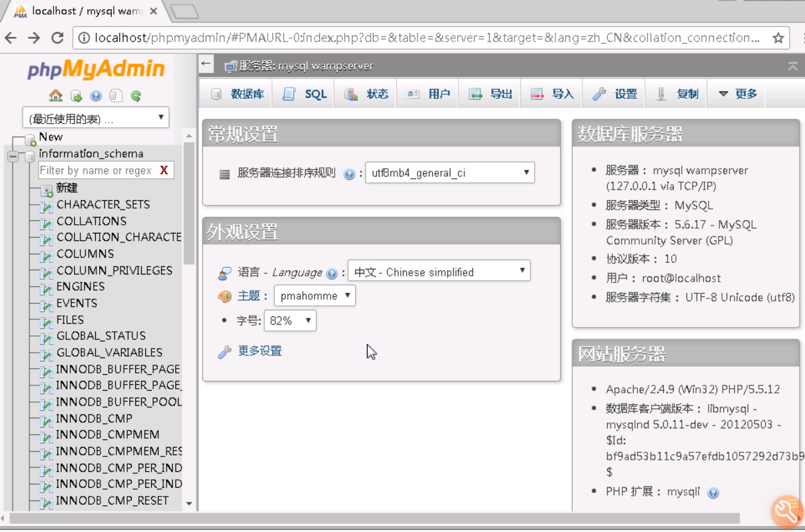This screenshot has width=805, height=532.
Task: Click server breadcrumb 服务器: mysql wampserver
Action: [306, 66]
